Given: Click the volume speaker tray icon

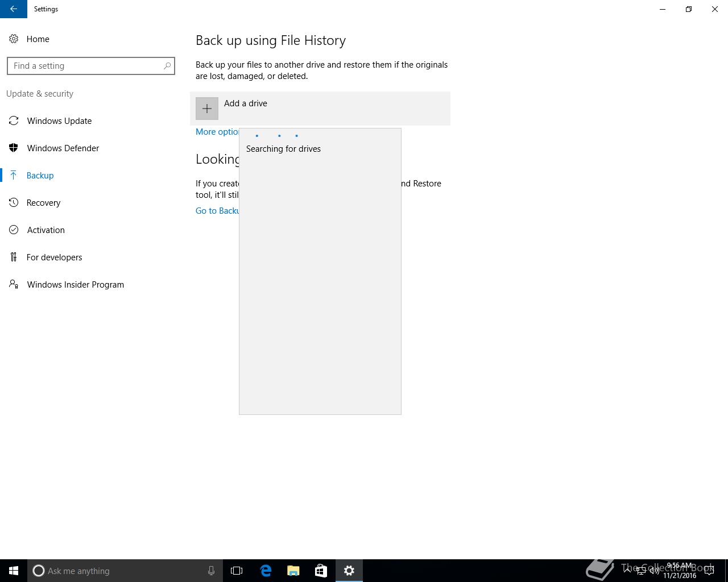Looking at the screenshot, I should coord(655,571).
